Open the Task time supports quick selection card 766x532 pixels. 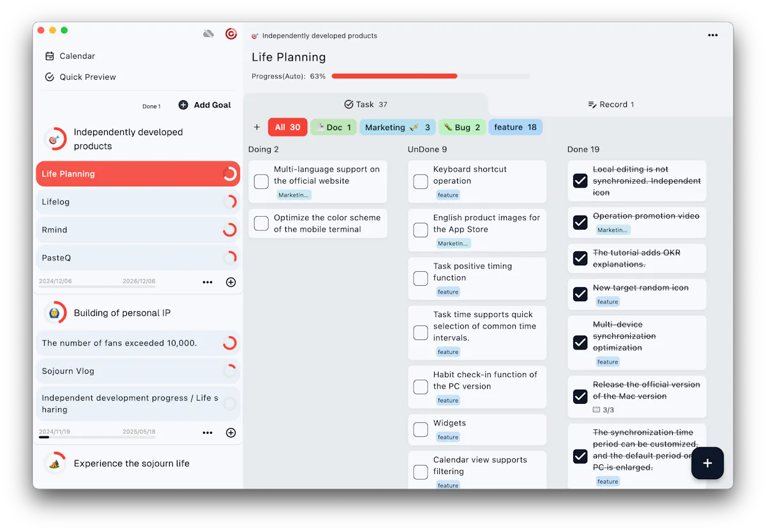pyautogui.click(x=477, y=332)
